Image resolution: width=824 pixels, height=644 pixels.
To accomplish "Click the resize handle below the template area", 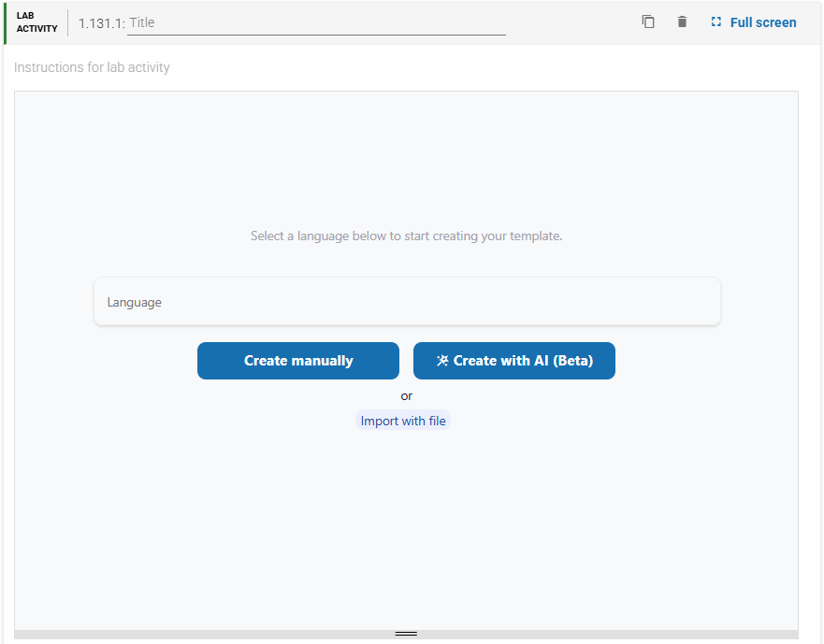I will tap(406, 632).
